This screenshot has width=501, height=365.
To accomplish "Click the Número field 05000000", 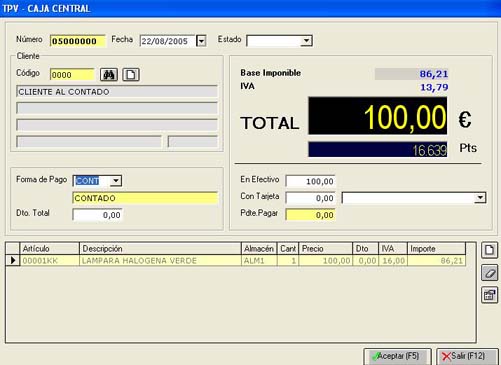I will [x=77, y=41].
